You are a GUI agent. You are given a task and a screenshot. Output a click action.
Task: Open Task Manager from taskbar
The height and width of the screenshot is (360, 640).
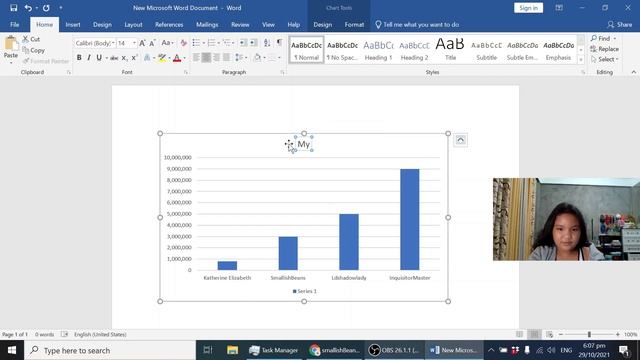click(274, 350)
